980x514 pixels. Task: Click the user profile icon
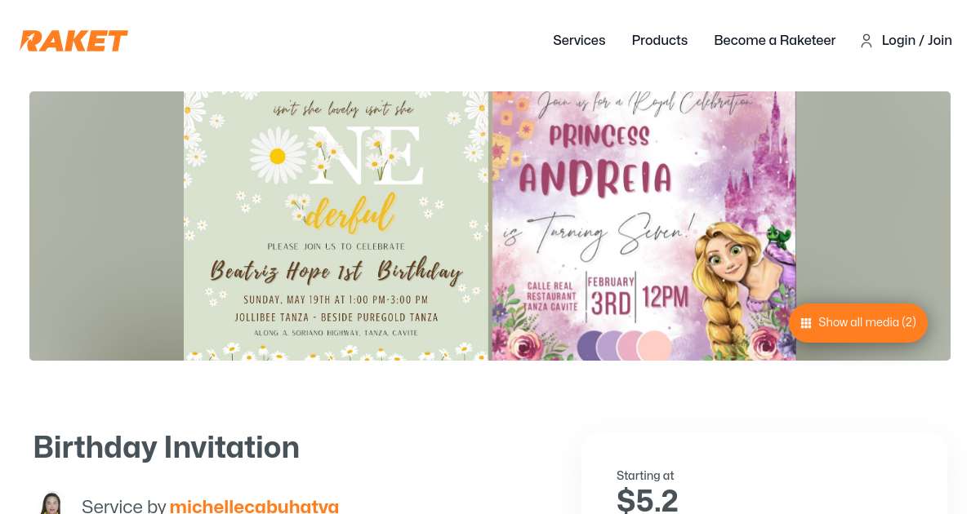(866, 41)
